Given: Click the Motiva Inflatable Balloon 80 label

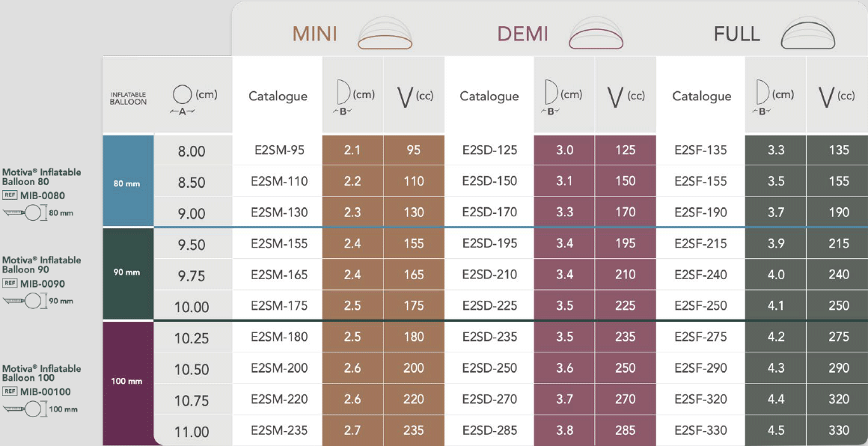Looking at the screenshot, I should coord(41,177).
